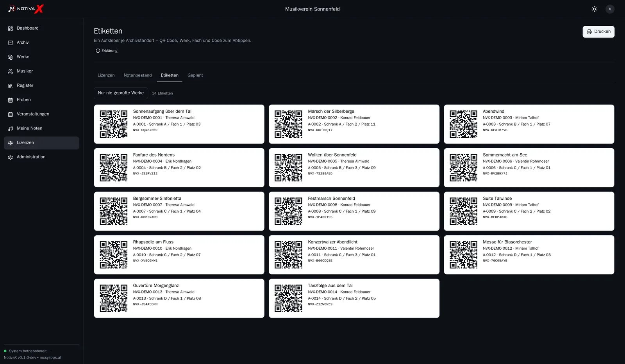
Task: Click the Werke sheet-music icon
Action: click(x=11, y=57)
